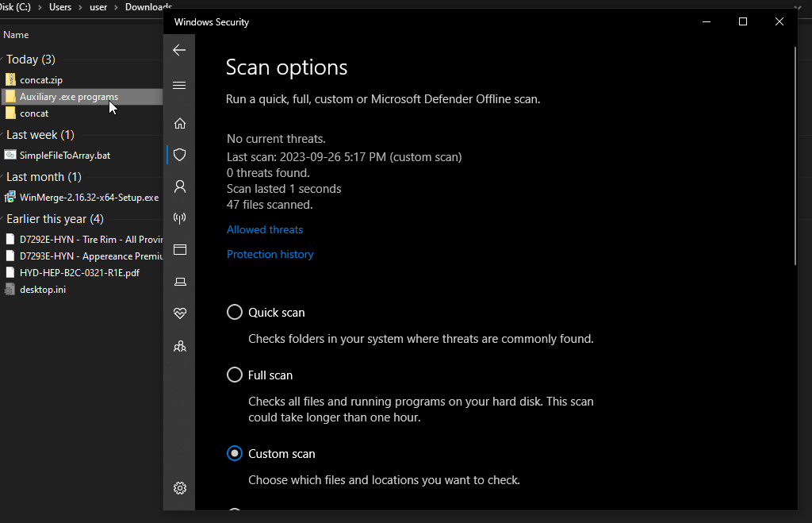This screenshot has height=523, width=812.
Task: Click the Full scan option label
Action: pos(270,375)
